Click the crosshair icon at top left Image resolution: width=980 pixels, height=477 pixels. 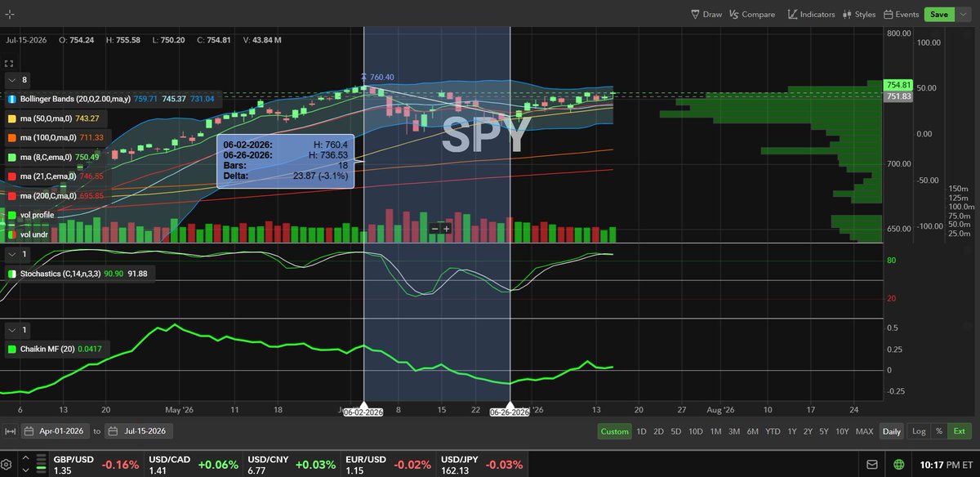coord(10,15)
